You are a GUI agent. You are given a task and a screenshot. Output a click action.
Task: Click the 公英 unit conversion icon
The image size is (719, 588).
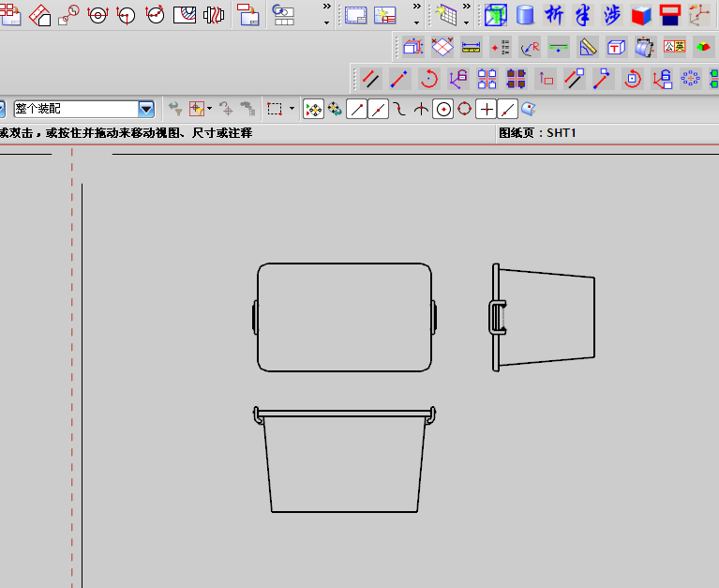click(674, 46)
